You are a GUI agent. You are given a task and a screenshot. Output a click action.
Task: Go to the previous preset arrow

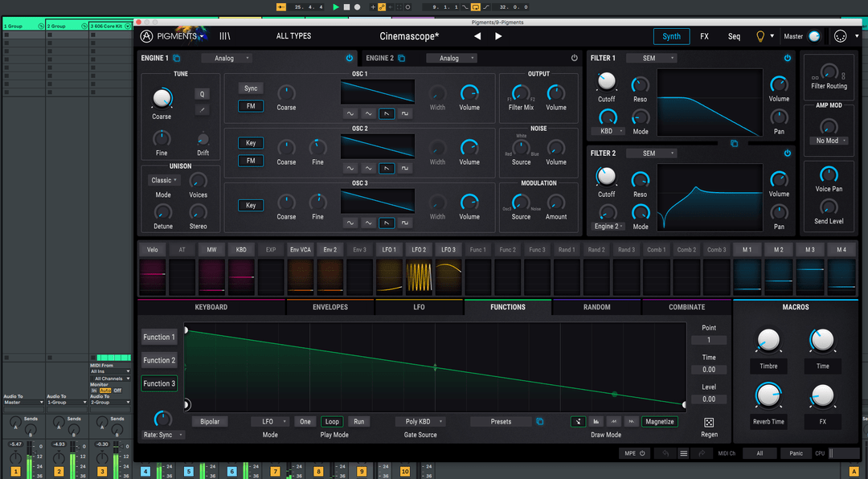[x=477, y=36]
